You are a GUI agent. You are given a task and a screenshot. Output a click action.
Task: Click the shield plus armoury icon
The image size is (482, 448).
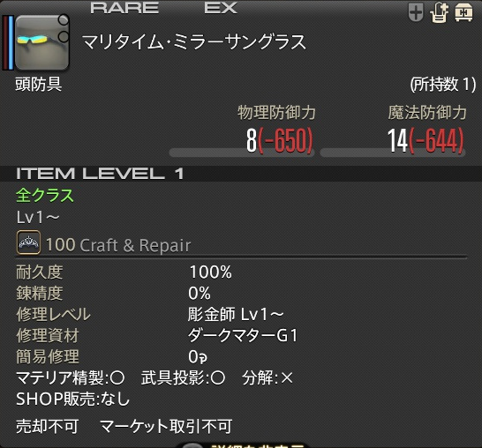(x=416, y=12)
